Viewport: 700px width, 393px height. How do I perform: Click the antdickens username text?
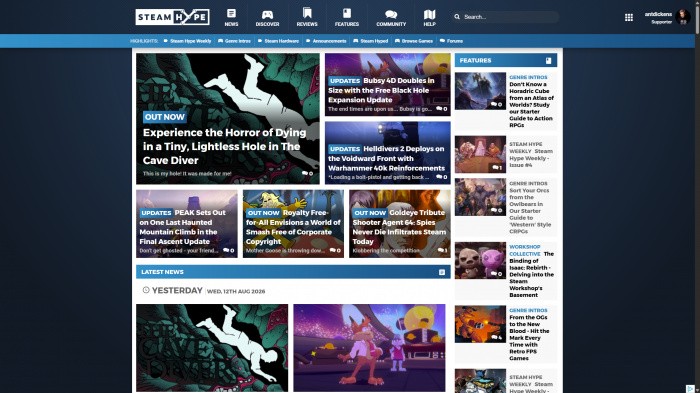pos(658,14)
